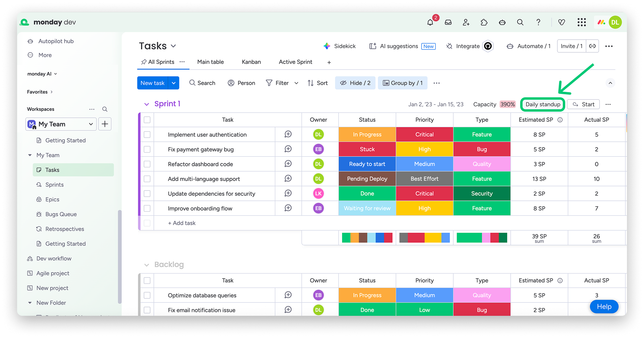Screen dimensions: 644x338
Task: Click the Invite / 1 button
Action: [x=572, y=46]
